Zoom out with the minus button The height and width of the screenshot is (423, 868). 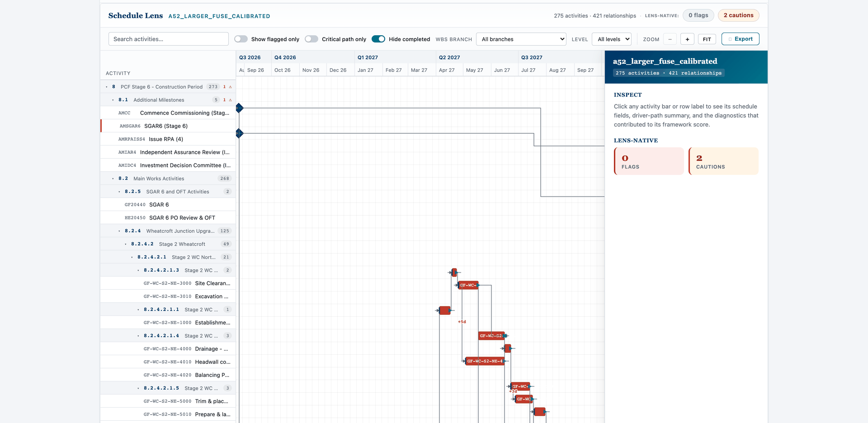tap(670, 39)
